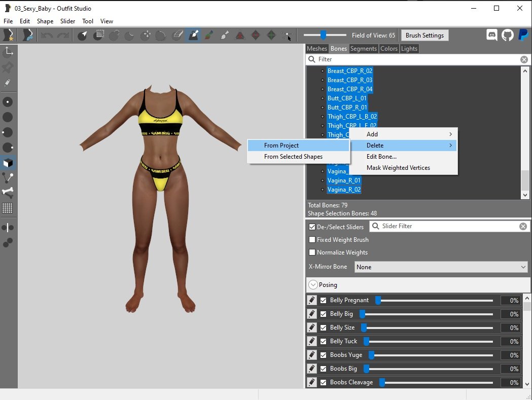This screenshot has width=532, height=400.
Task: Open the GitHub icon link
Action: [x=507, y=35]
